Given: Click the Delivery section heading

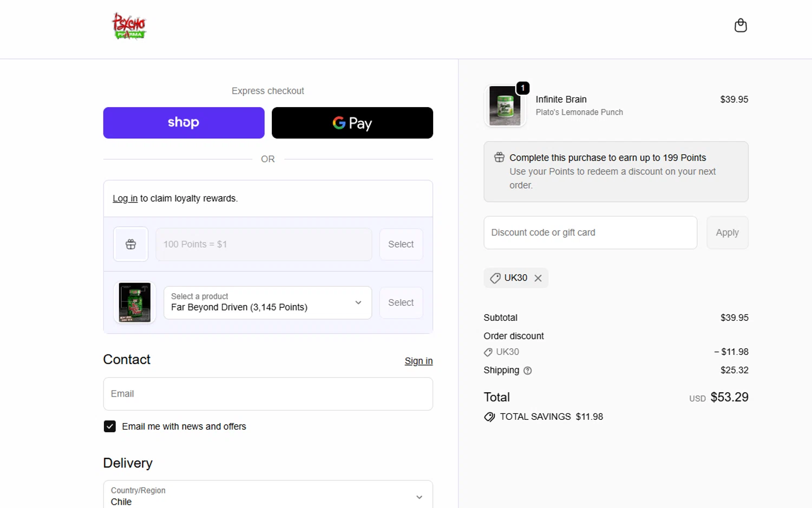Looking at the screenshot, I should [x=128, y=463].
